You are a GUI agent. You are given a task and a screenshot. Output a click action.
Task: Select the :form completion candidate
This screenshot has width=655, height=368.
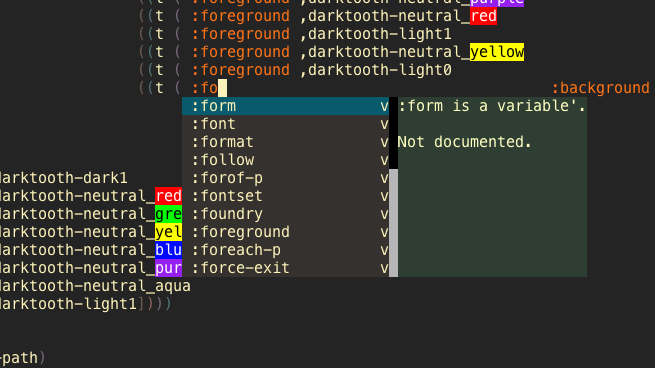pos(285,106)
